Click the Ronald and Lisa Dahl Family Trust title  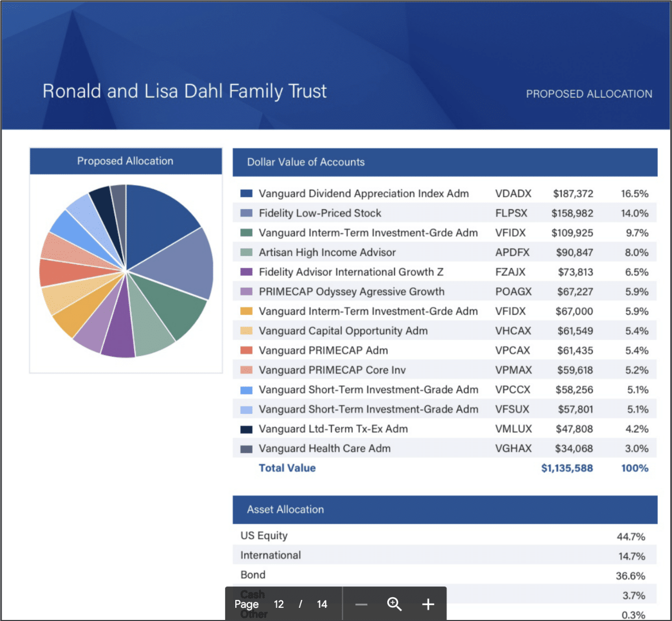(185, 91)
